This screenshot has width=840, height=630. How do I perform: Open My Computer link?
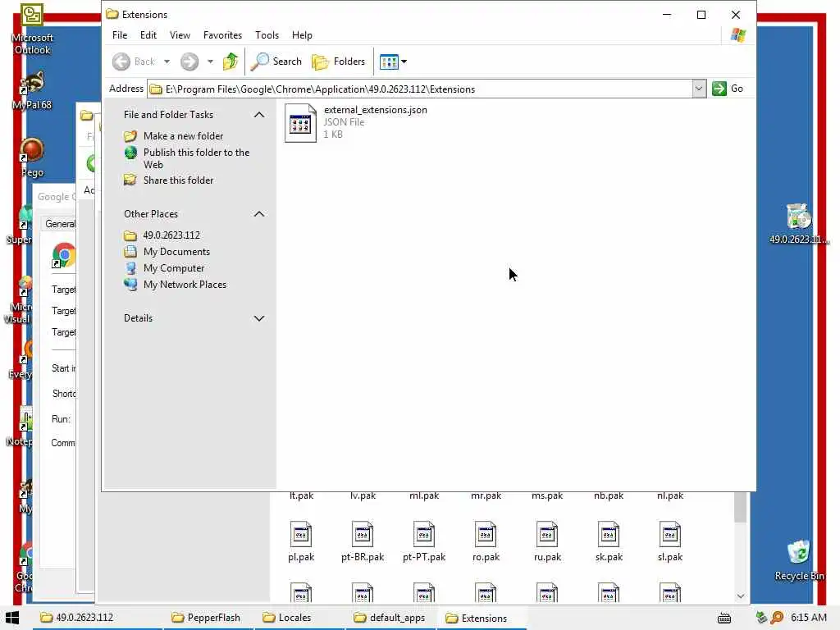click(174, 268)
